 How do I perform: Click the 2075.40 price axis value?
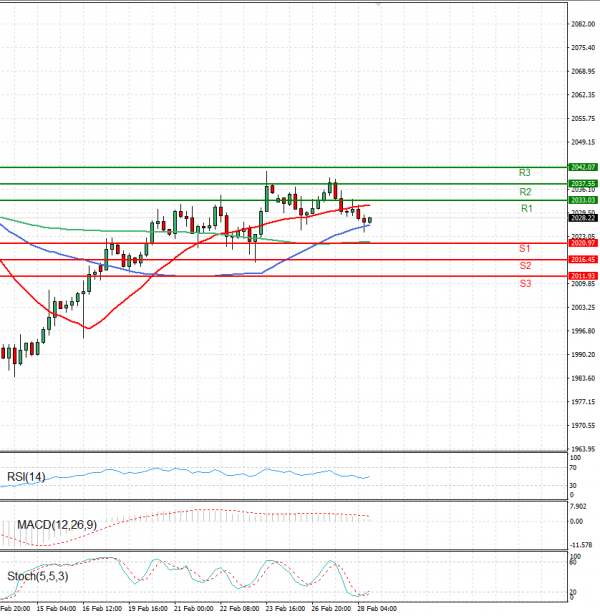point(583,48)
